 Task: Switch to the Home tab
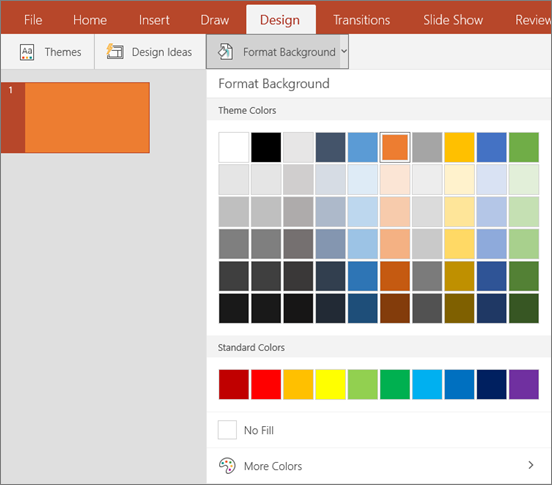(x=90, y=20)
